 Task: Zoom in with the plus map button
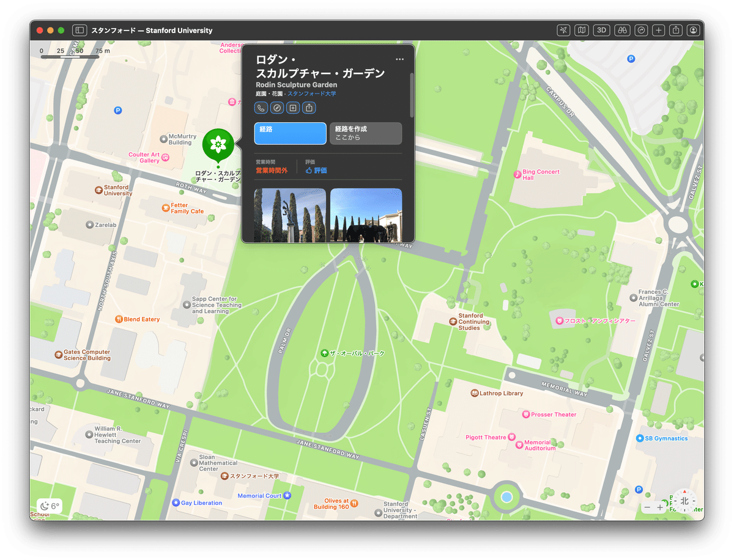click(660, 507)
